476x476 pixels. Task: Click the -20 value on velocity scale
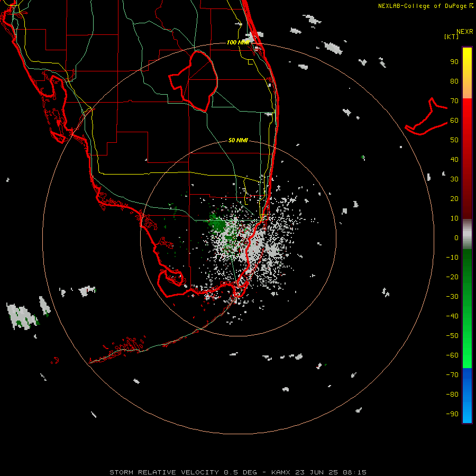click(x=452, y=277)
